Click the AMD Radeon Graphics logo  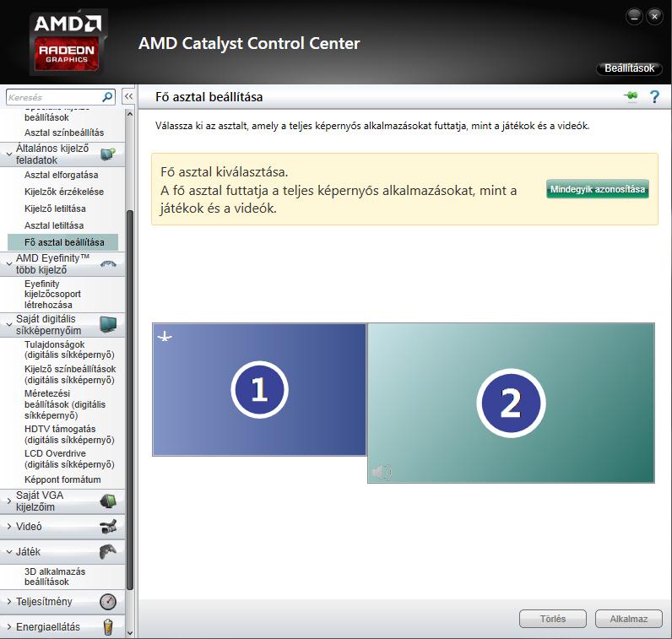67,44
